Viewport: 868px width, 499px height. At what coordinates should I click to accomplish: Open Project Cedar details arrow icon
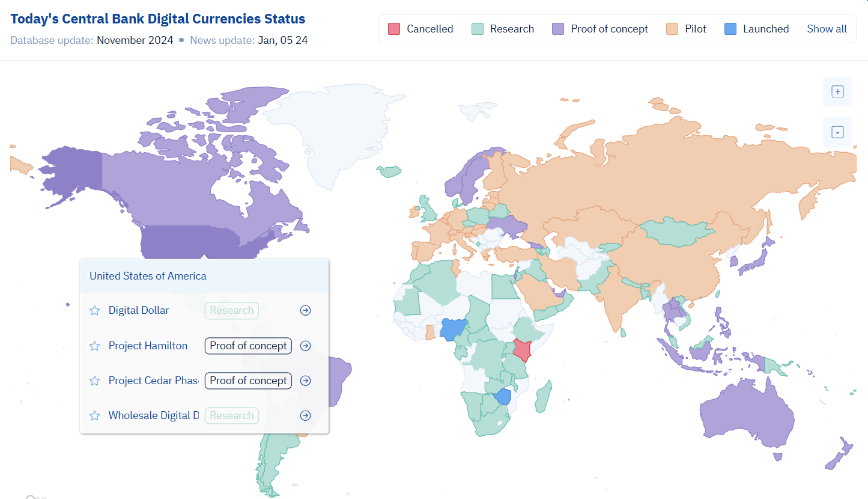click(306, 381)
